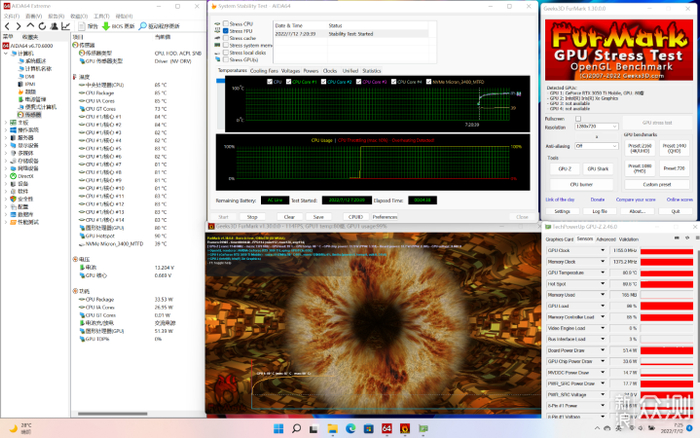The image size is (700, 438).
Task: Click the Windows Start button on taskbar
Action: 280,428
